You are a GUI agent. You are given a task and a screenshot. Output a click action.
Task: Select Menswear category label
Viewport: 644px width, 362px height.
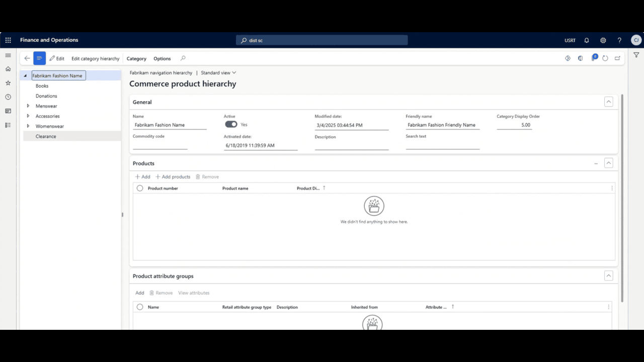point(46,106)
